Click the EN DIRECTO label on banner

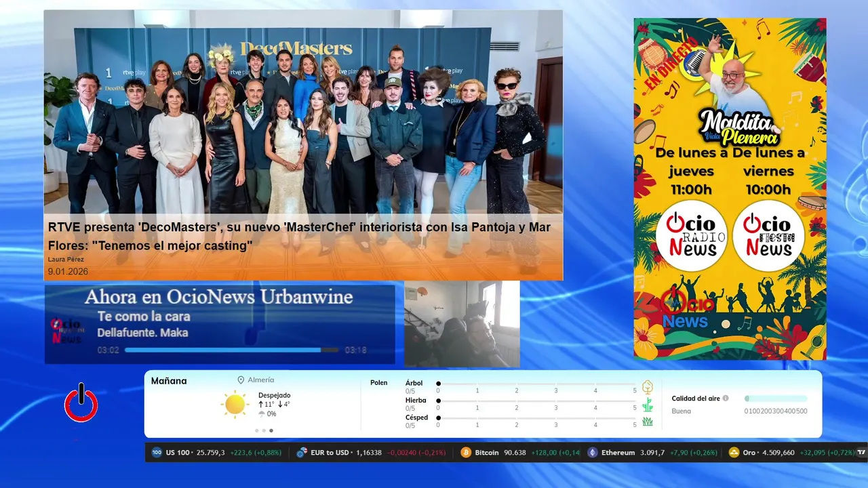tap(671, 64)
